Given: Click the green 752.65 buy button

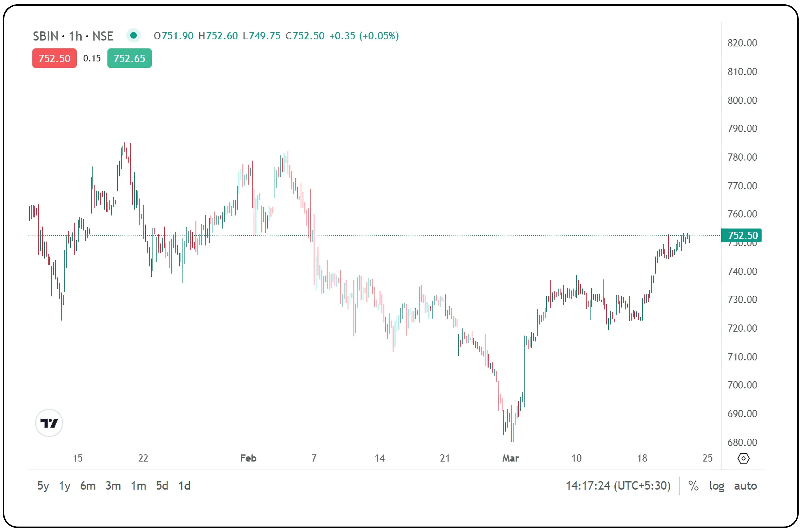Looking at the screenshot, I should [x=129, y=58].
